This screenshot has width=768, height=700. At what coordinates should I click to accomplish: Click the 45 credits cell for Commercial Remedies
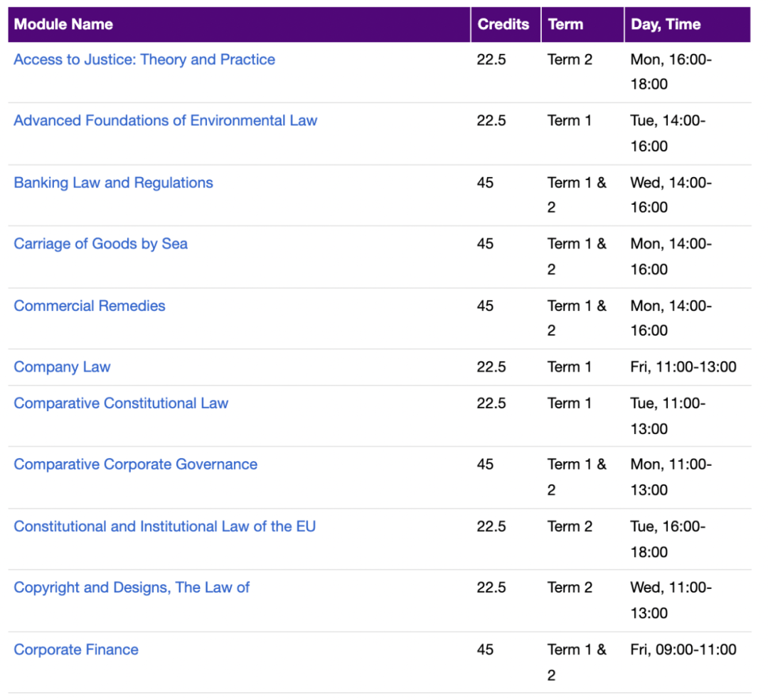(485, 306)
